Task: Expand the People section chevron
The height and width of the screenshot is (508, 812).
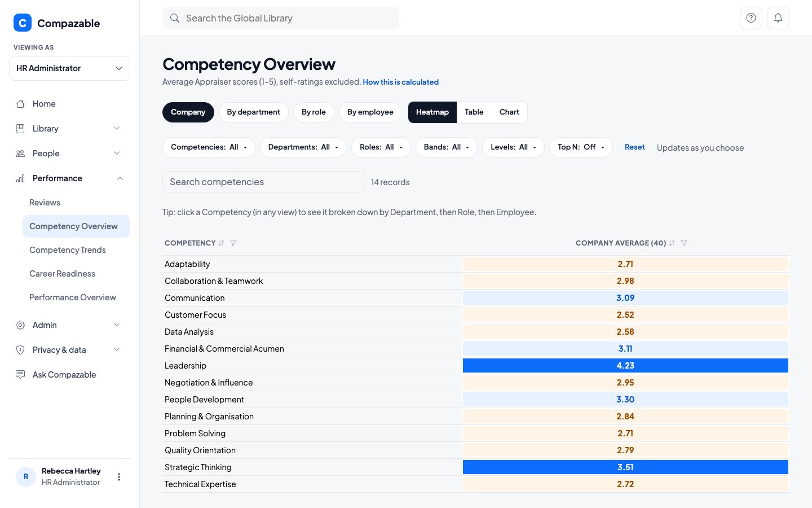Action: 117,154
